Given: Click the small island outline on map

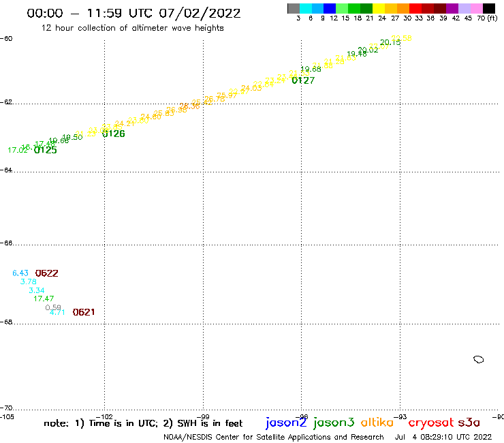Looking at the screenshot, I should (x=479, y=359).
